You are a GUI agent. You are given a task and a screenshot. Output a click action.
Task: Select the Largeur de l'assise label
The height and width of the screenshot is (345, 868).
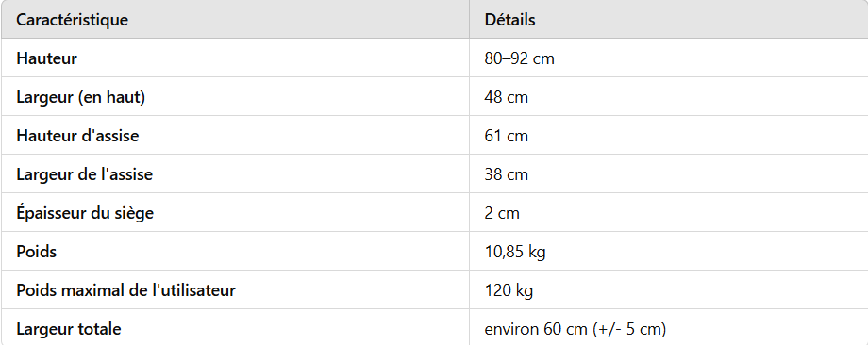[x=84, y=174]
